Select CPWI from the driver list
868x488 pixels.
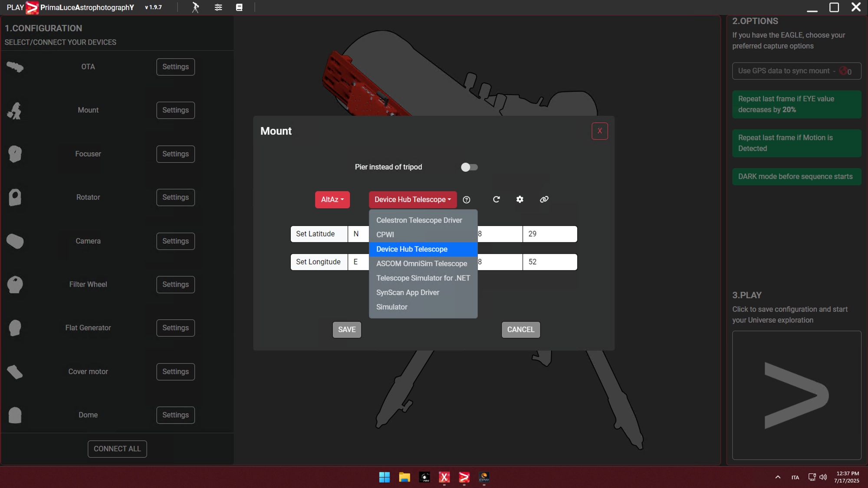423,235
